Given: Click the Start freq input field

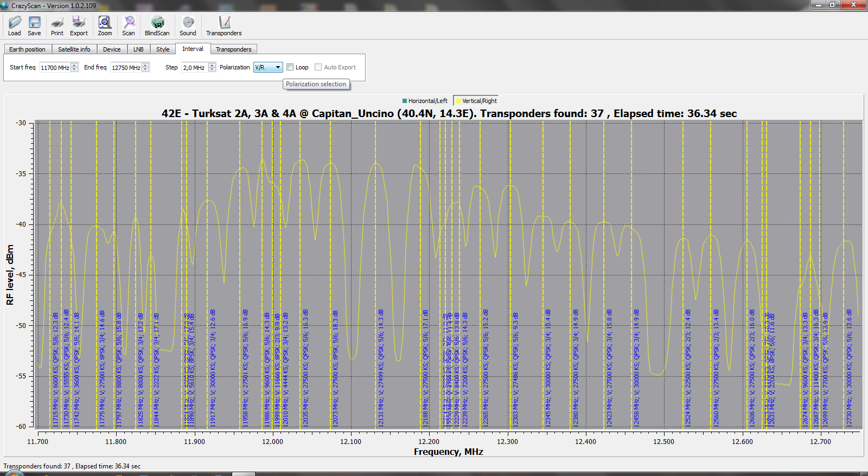Looking at the screenshot, I should point(55,67).
